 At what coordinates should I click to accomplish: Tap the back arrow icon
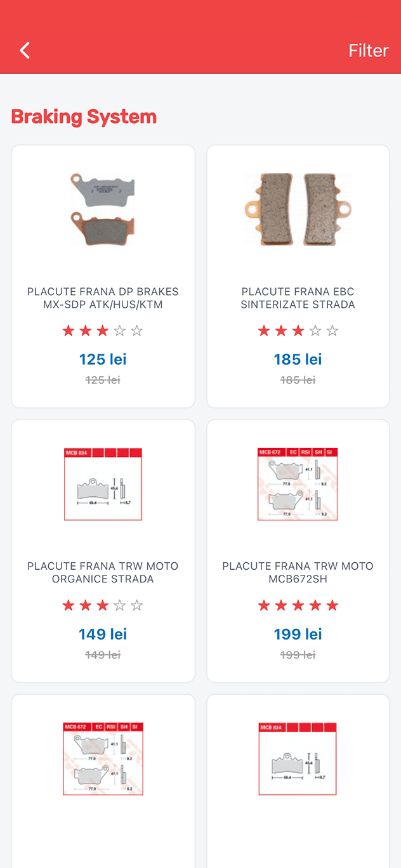click(x=25, y=51)
